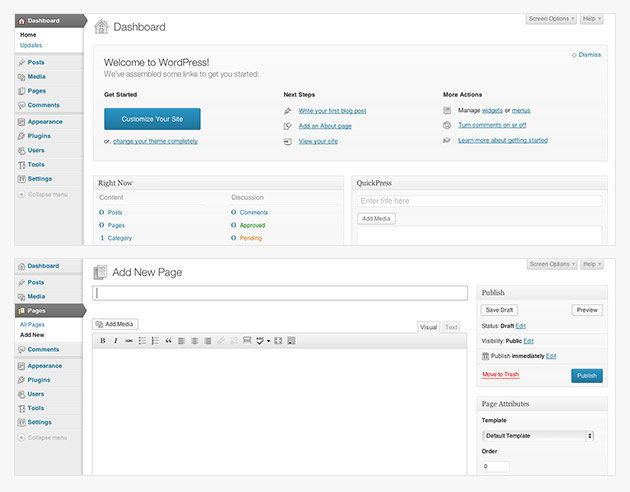Click Move to Trash link
The width and height of the screenshot is (630, 492).
[x=501, y=374]
